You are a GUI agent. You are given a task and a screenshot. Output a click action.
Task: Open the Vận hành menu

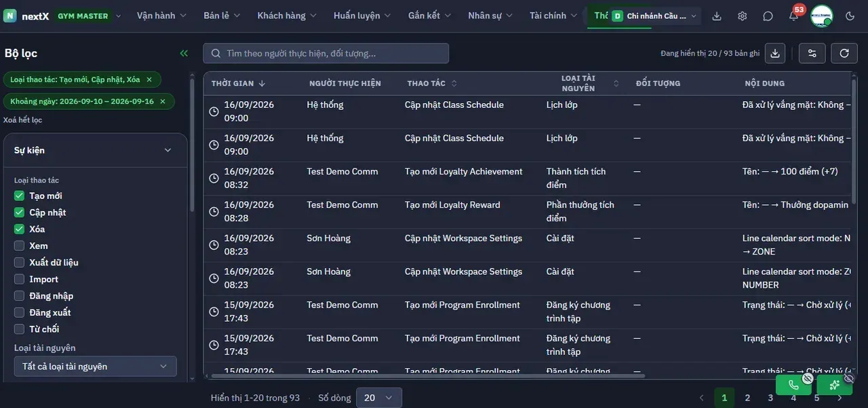(163, 16)
